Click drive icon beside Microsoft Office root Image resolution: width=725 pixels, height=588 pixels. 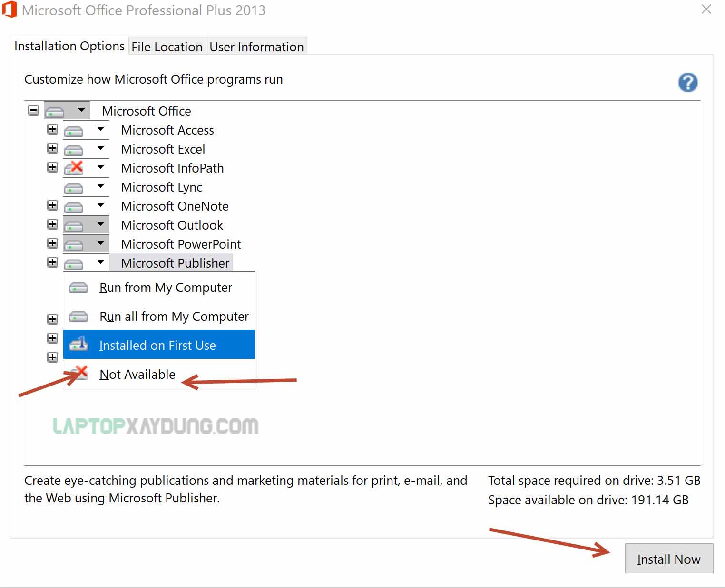pyautogui.click(x=55, y=112)
